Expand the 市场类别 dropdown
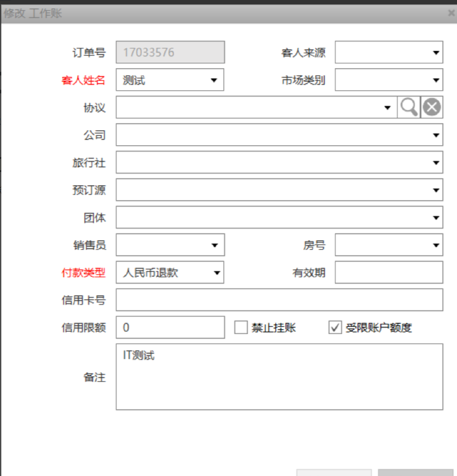This screenshot has height=476, width=457. point(436,80)
